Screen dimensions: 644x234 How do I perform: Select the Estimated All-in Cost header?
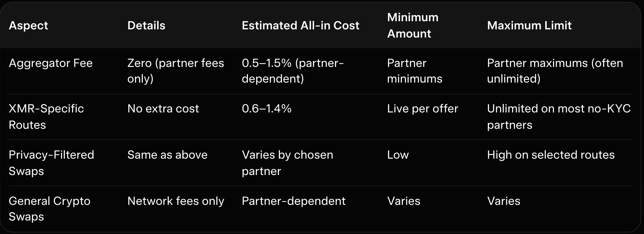[x=300, y=26]
